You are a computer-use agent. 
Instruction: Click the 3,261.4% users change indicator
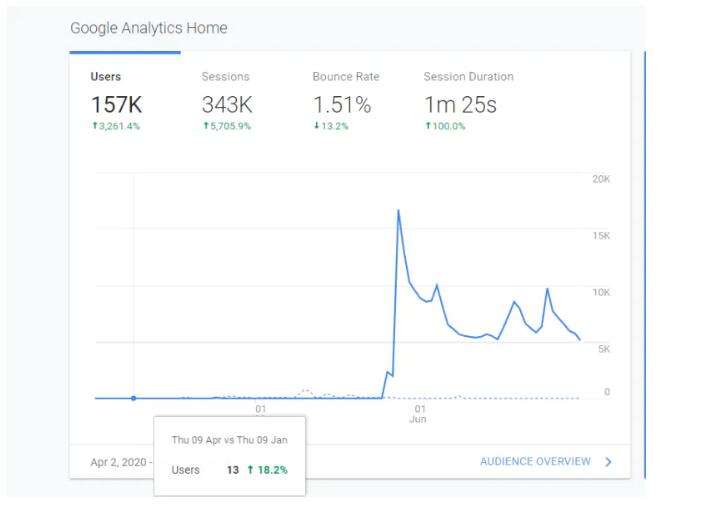coord(116,126)
